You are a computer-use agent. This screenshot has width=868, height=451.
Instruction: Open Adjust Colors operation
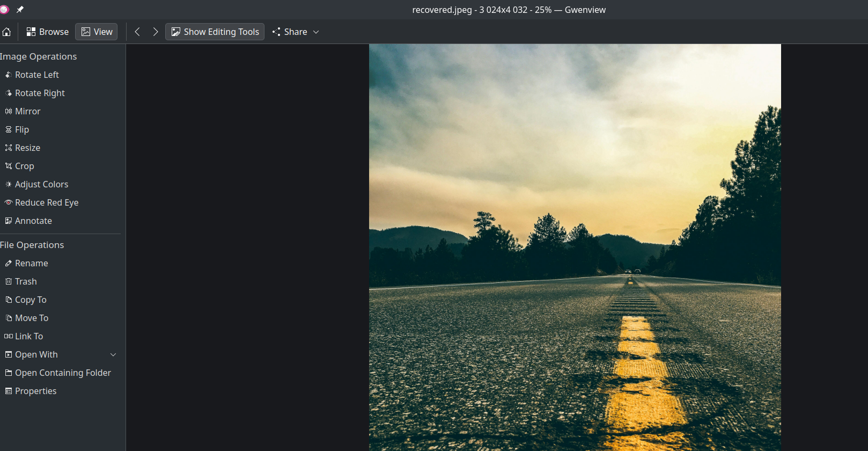(41, 184)
